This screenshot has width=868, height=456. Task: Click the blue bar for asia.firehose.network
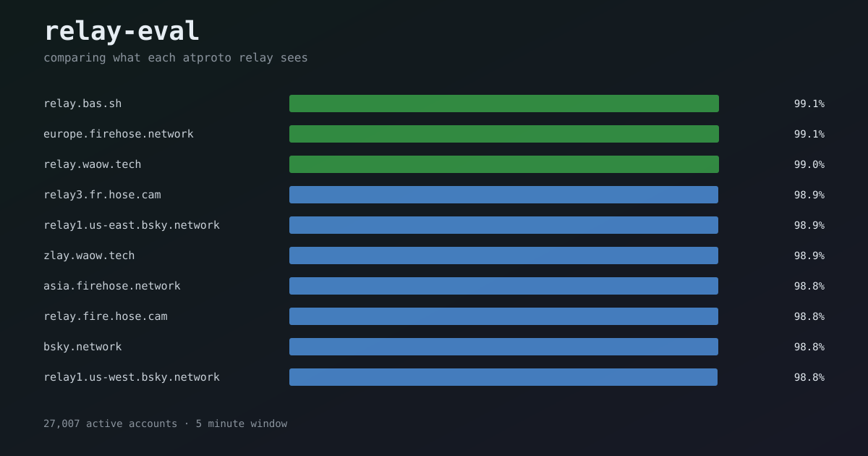tap(503, 286)
